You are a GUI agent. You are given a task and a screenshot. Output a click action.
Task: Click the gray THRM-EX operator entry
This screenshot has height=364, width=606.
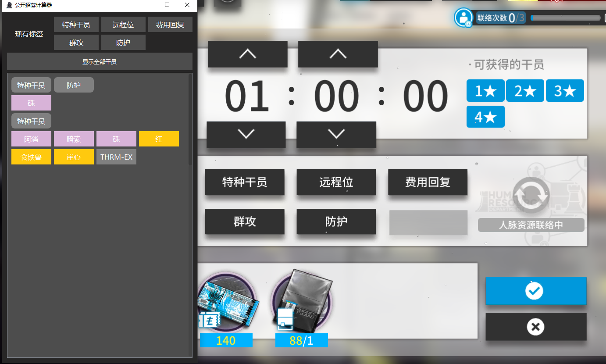(116, 157)
